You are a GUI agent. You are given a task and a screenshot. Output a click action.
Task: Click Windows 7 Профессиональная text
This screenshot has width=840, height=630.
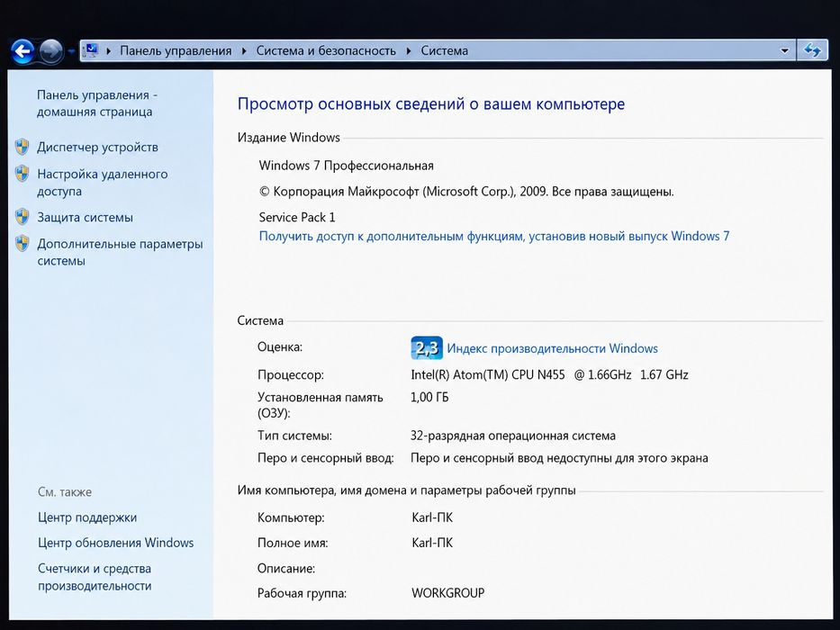click(346, 166)
